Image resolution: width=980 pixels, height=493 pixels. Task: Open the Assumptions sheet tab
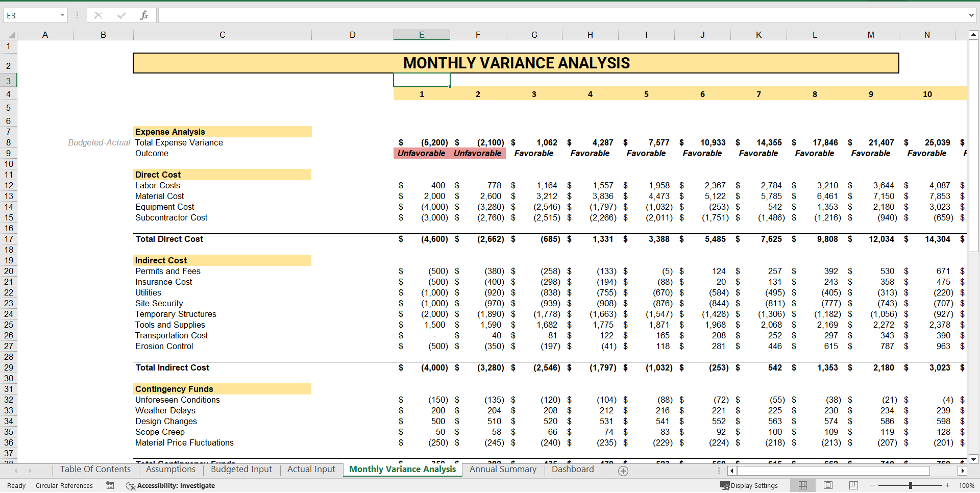(170, 470)
